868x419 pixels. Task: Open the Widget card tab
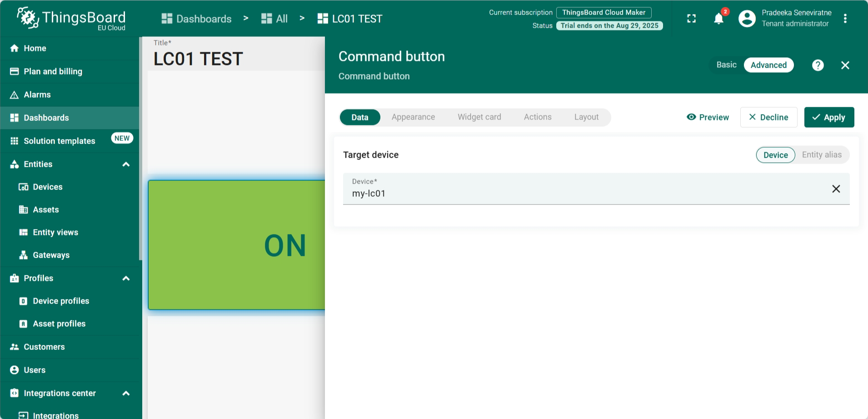point(479,117)
